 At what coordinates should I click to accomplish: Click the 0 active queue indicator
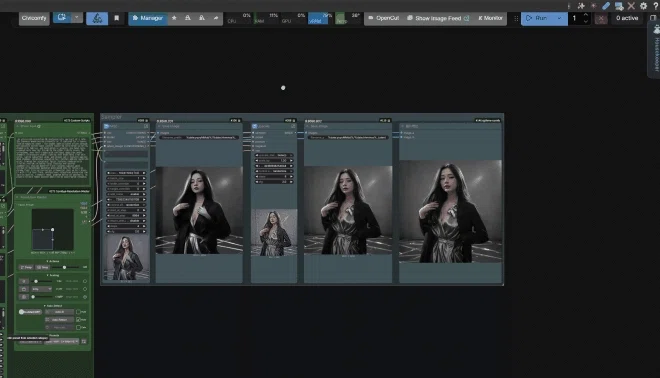(x=627, y=18)
